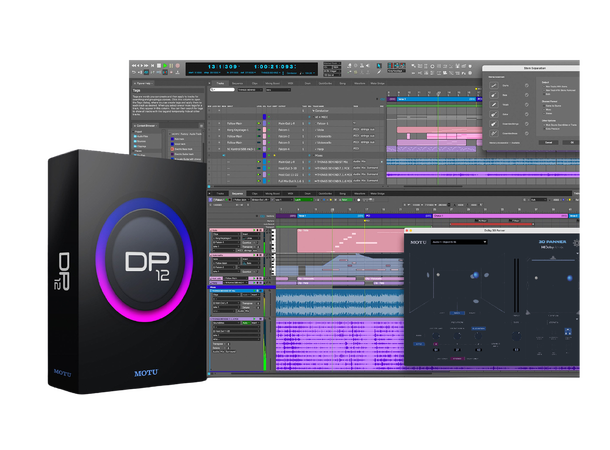Rewind using the first transport button

click(134, 66)
